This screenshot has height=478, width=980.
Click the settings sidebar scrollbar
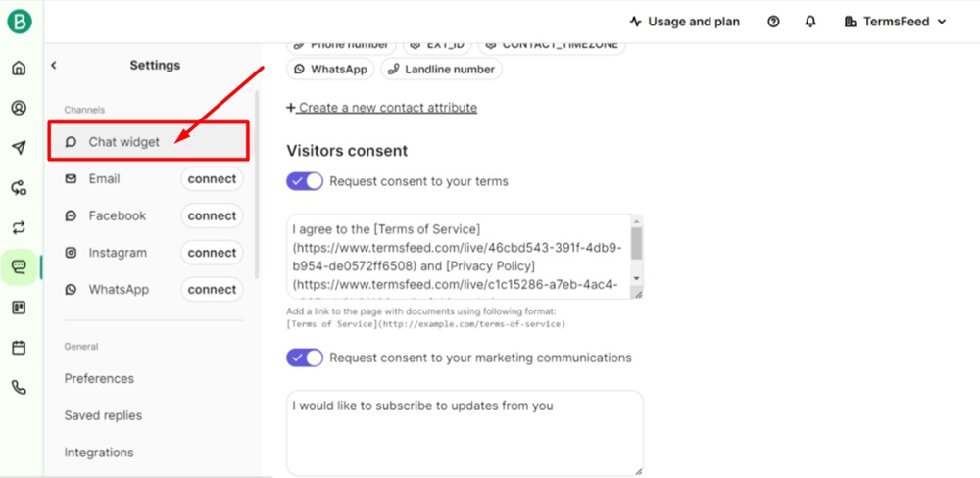click(x=256, y=184)
